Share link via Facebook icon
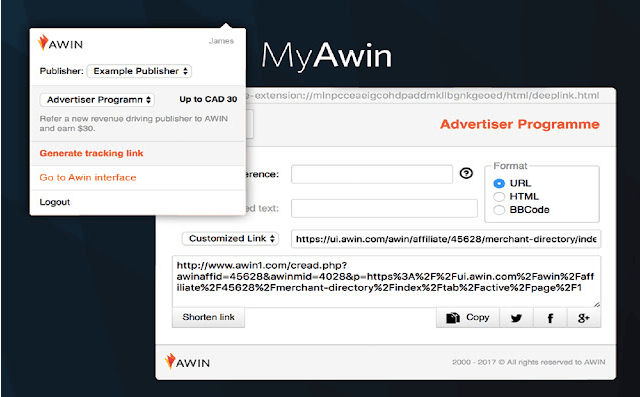 (x=550, y=318)
